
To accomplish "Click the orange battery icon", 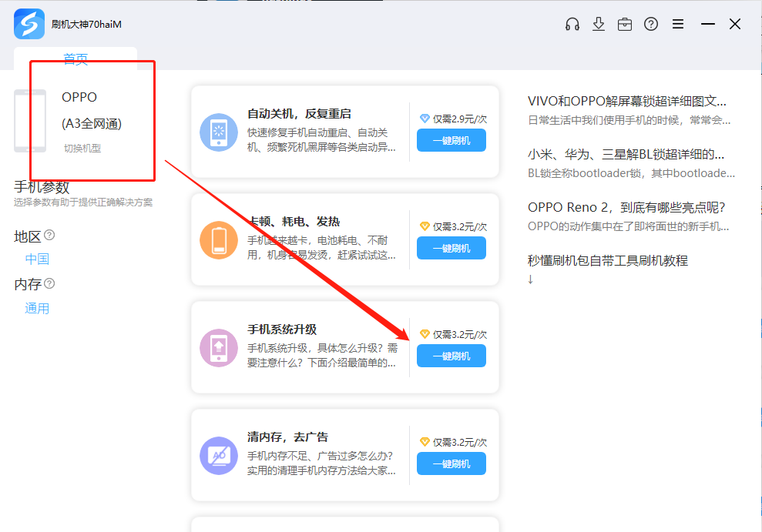I will click(x=219, y=240).
